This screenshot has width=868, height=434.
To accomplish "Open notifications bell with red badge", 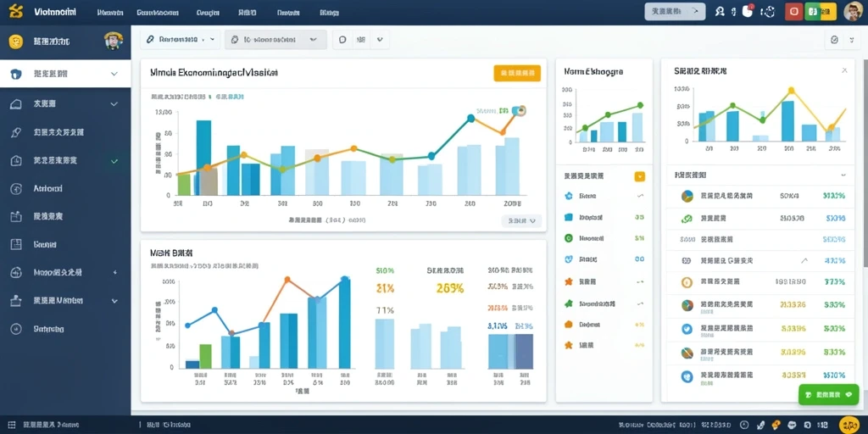I will 748,11.
